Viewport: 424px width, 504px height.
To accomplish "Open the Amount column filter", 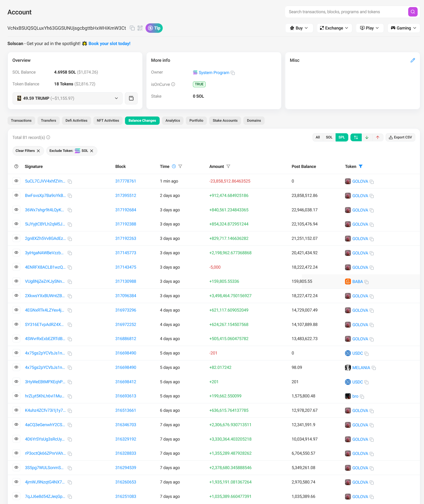I will pyautogui.click(x=228, y=167).
